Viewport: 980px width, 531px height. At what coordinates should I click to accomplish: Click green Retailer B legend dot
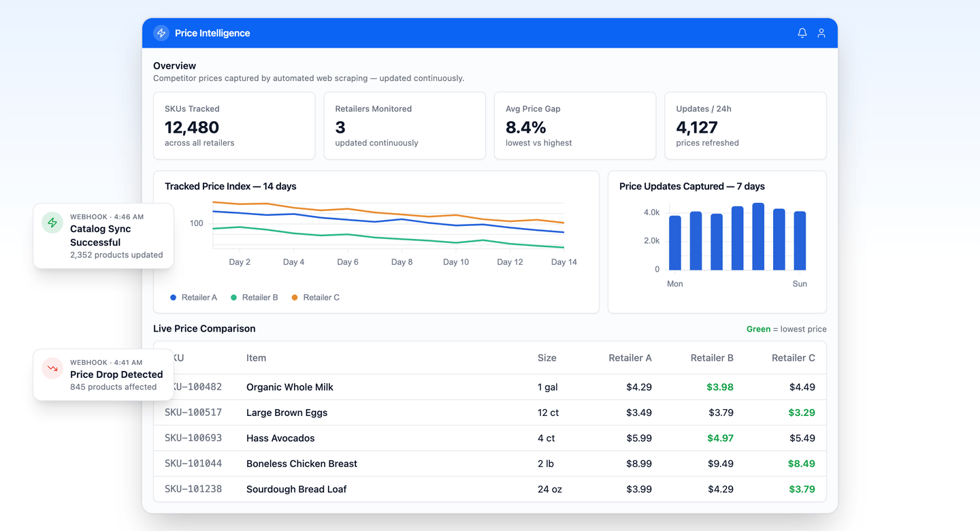pyautogui.click(x=234, y=297)
